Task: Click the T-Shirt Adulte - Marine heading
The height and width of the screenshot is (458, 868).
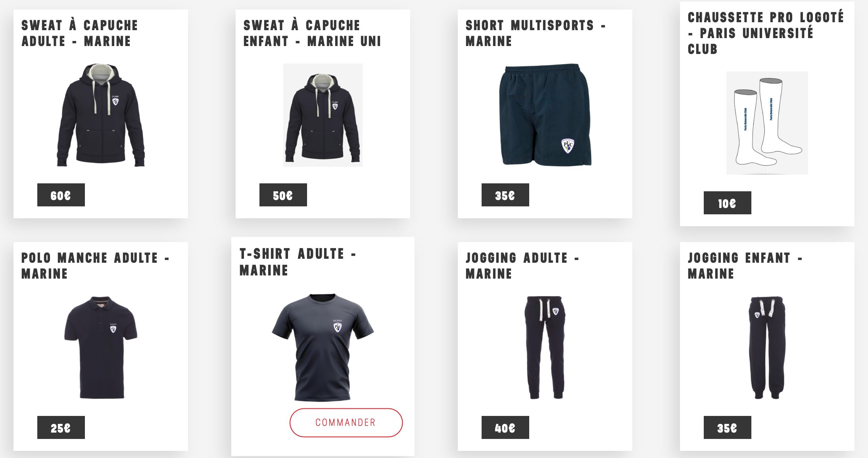Action: coord(298,262)
